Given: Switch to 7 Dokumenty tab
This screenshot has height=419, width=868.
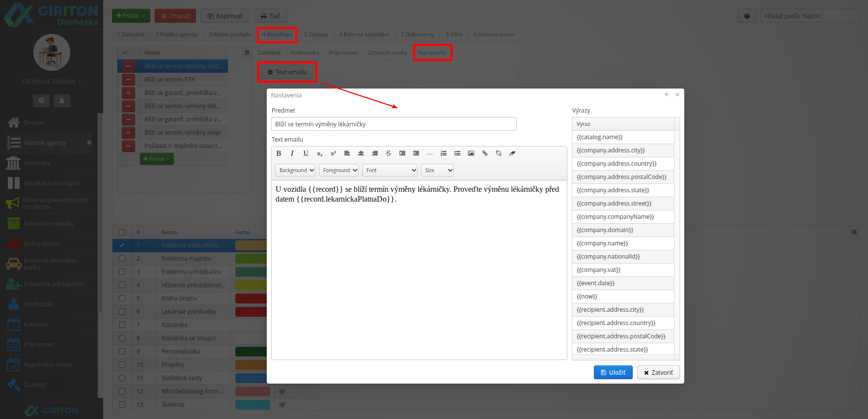Looking at the screenshot, I should (418, 34).
